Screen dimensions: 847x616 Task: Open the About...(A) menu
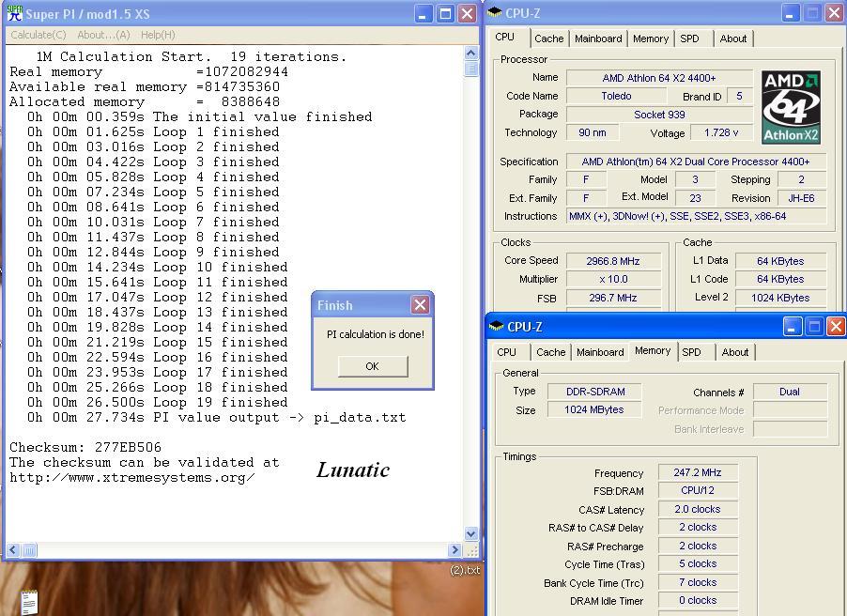click(103, 35)
